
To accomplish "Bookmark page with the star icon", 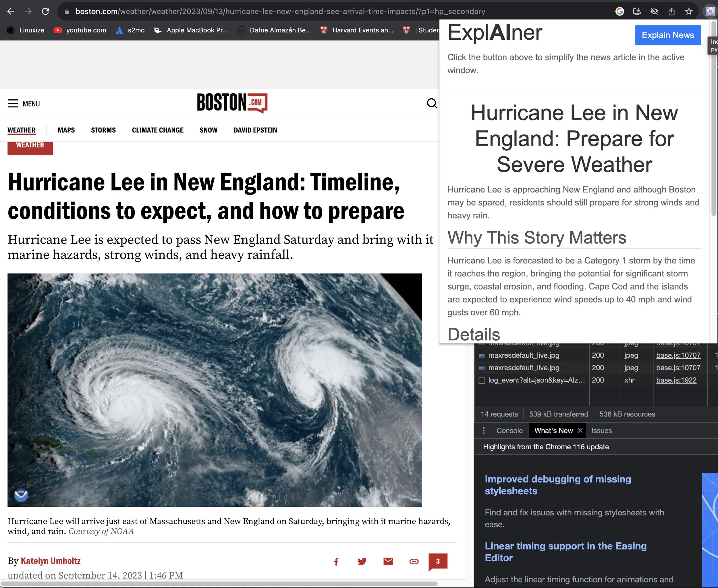I will click(x=688, y=11).
